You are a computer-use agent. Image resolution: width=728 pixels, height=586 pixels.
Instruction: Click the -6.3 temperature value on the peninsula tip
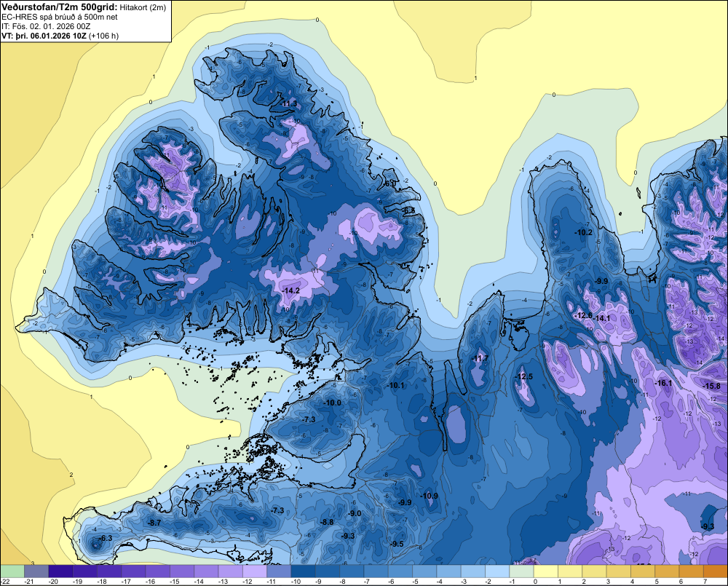[106, 538]
